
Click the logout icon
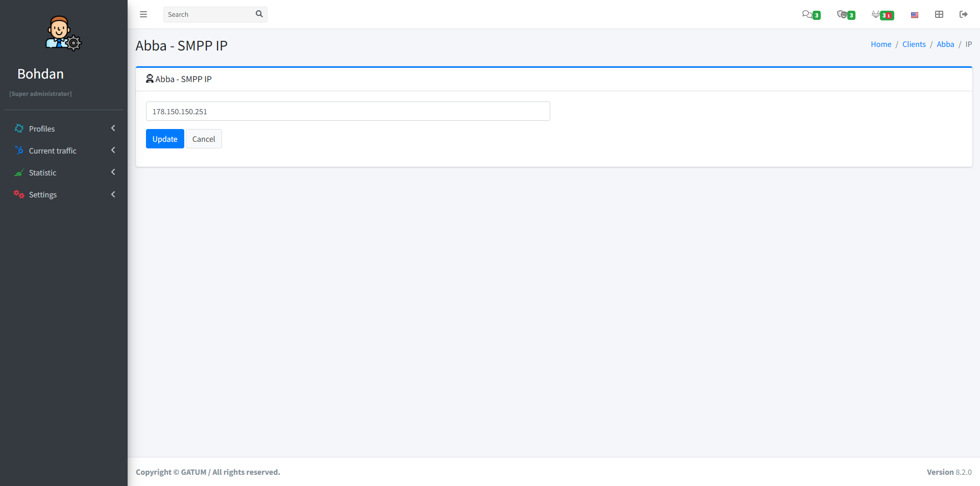pyautogui.click(x=963, y=14)
